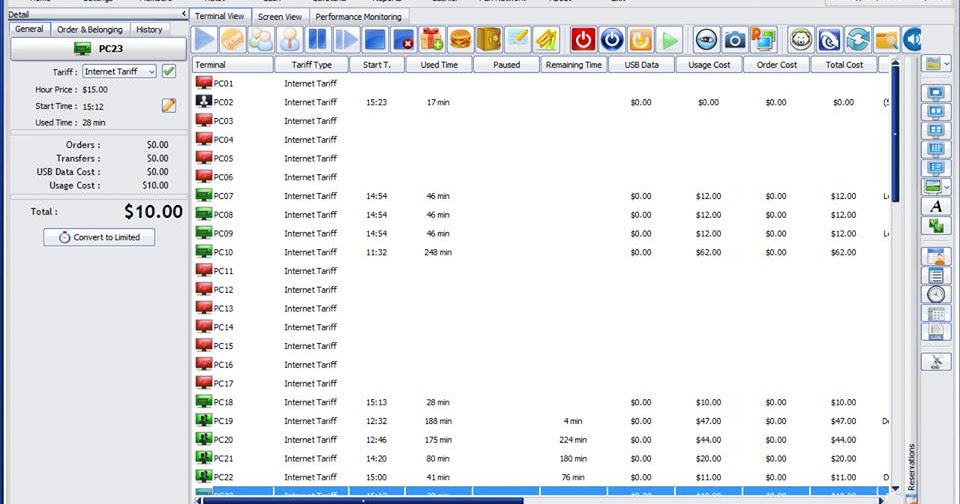The height and width of the screenshot is (504, 960).
Task: Select the PC02 terminal name
Action: (x=223, y=102)
